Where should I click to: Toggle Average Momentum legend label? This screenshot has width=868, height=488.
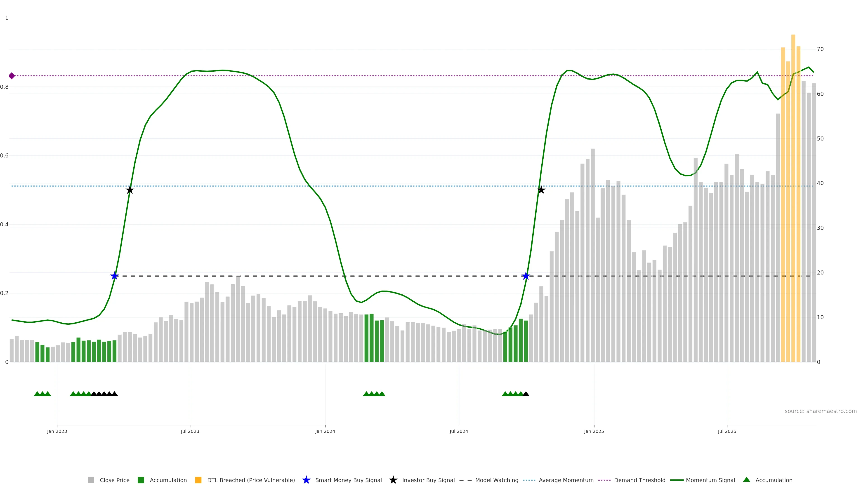click(566, 480)
